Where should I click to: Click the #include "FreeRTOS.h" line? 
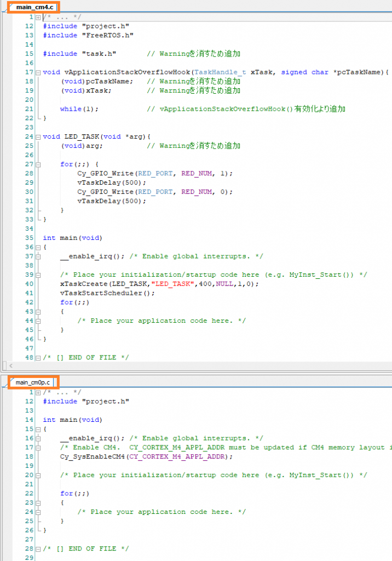pyautogui.click(x=88, y=35)
